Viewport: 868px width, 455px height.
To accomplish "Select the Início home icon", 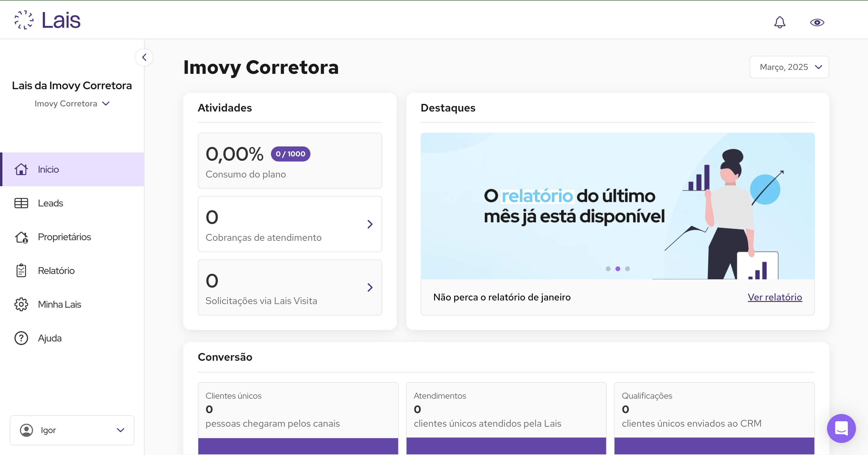I will 21,169.
